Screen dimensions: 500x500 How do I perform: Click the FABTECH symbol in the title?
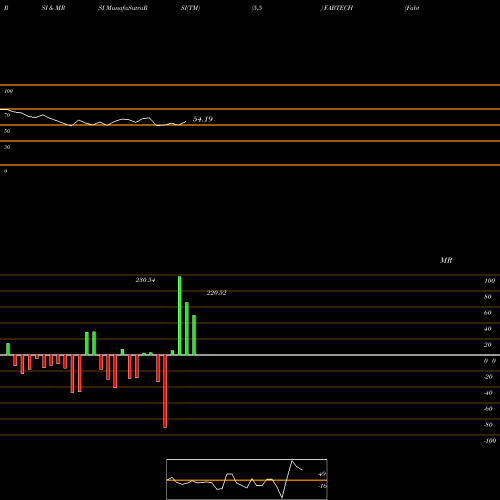(x=338, y=8)
